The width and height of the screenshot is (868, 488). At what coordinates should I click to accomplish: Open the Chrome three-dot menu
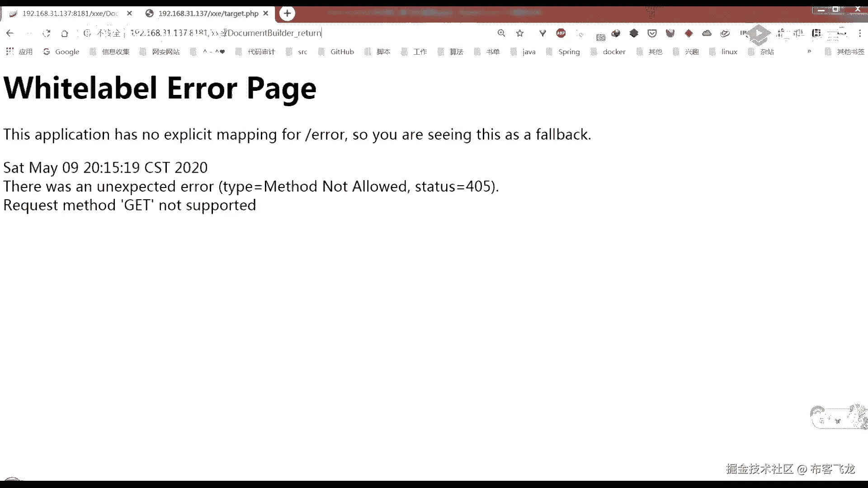coord(860,33)
